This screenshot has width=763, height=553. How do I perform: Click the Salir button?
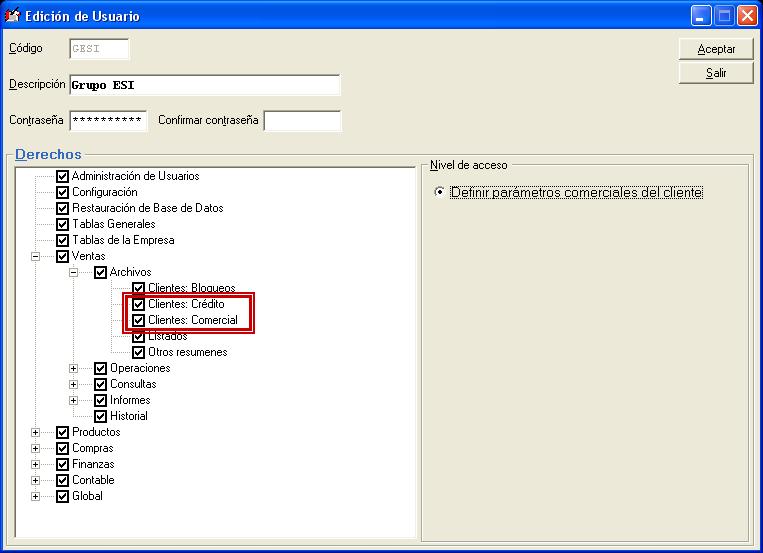pos(716,73)
